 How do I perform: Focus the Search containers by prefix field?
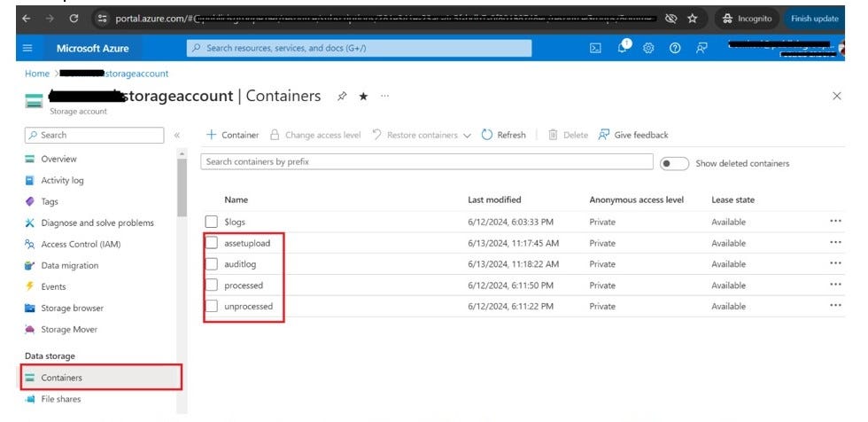point(427,161)
